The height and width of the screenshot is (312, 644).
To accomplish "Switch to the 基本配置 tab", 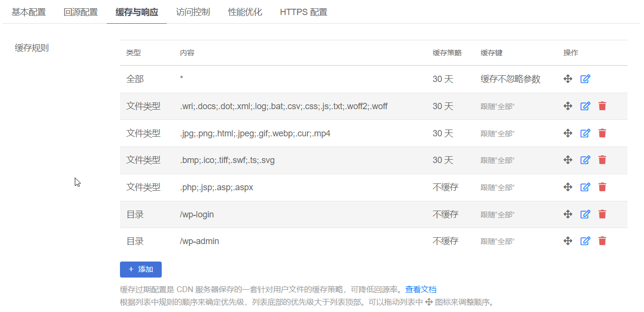I will [29, 12].
